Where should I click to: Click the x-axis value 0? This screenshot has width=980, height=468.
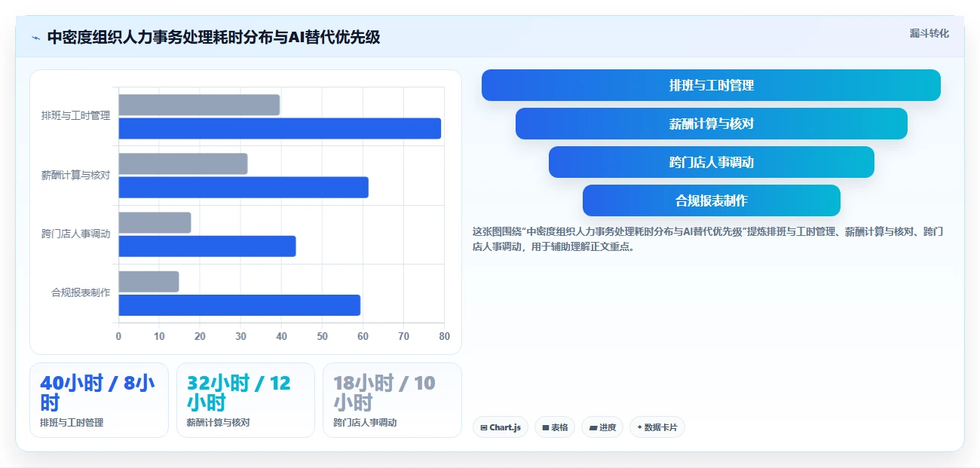coord(118,336)
